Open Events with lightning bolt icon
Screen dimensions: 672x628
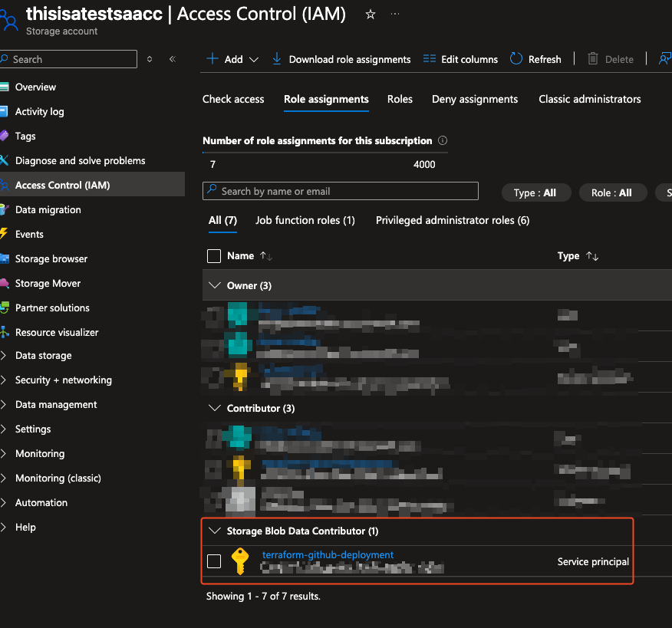pos(29,234)
